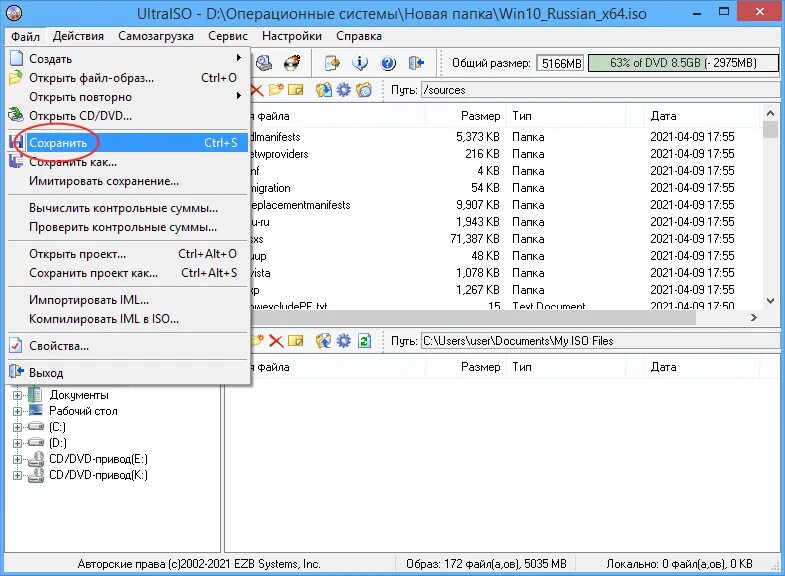785x576 pixels.
Task: Choose Открыть файл-образ... from the menu
Action: [x=128, y=78]
